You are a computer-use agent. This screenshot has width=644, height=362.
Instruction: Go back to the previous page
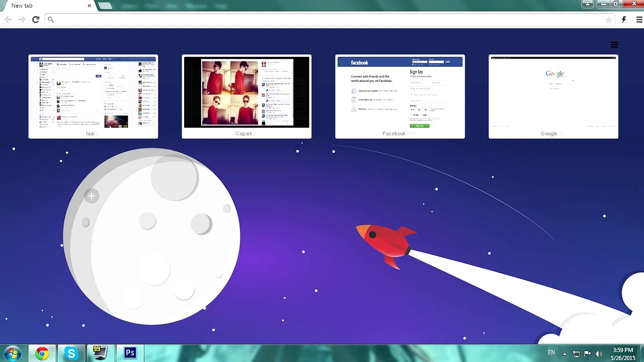pyautogui.click(x=9, y=20)
